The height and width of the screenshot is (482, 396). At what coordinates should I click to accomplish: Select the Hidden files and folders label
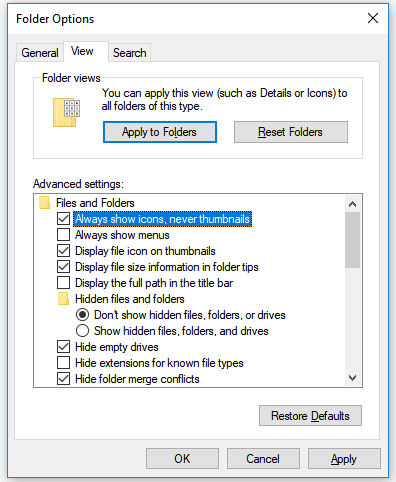coord(130,299)
